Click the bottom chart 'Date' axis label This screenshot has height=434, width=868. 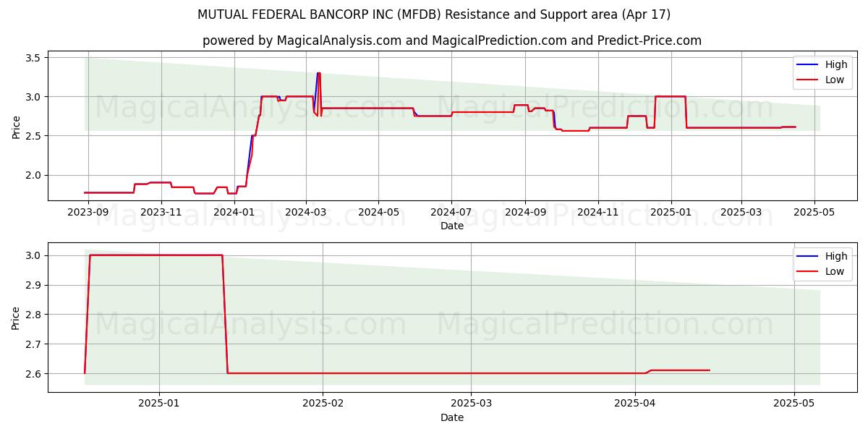pos(452,417)
